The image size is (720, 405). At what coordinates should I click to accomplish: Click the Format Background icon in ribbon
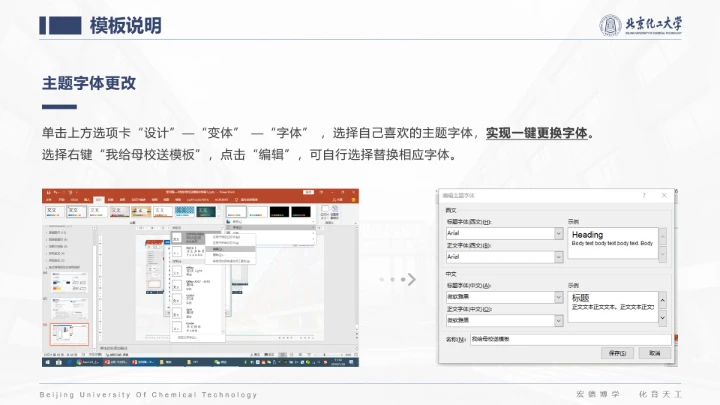click(x=334, y=213)
